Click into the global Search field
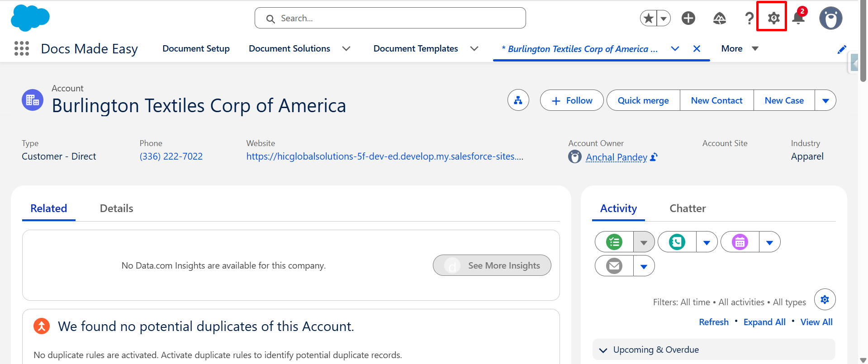This screenshot has height=364, width=868. coord(390,18)
